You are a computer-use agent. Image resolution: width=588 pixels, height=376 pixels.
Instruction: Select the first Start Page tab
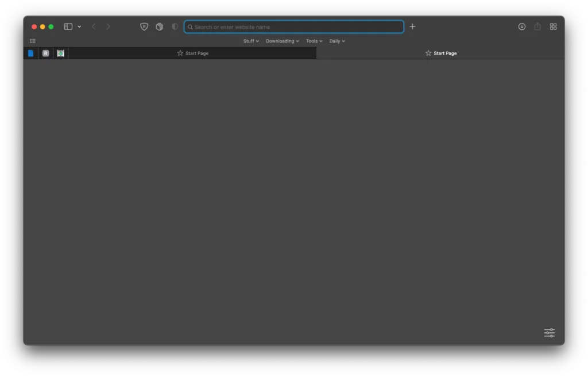(192, 53)
